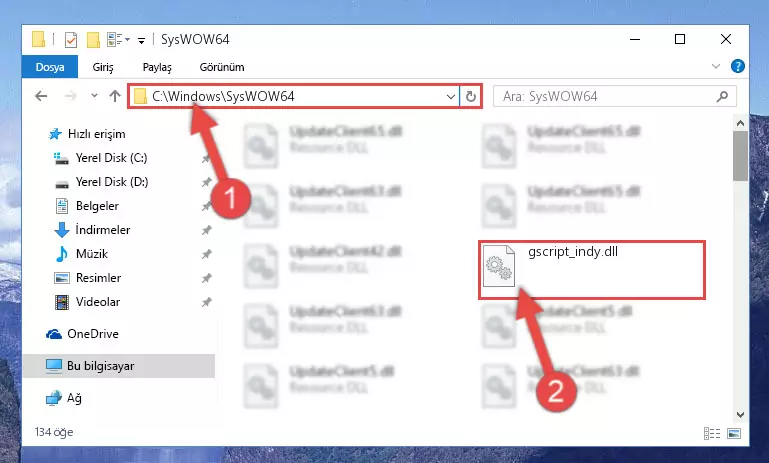769x463 pixels.
Task: Click the Ara: SysWOW64 search box
Action: [608, 97]
